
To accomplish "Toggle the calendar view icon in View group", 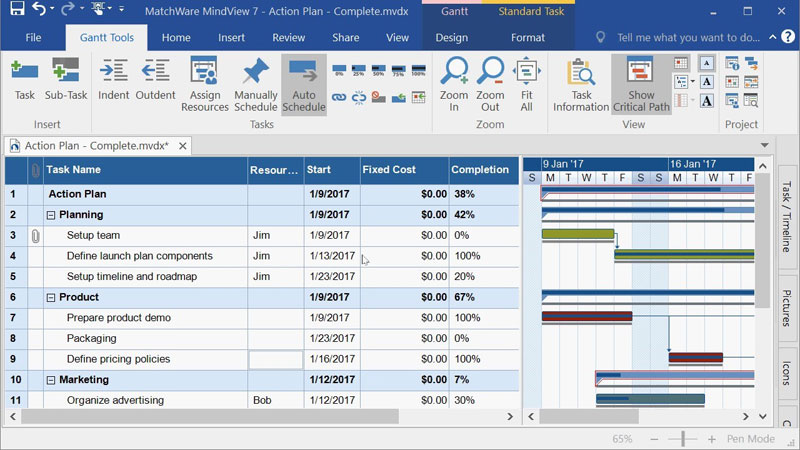I will [681, 63].
